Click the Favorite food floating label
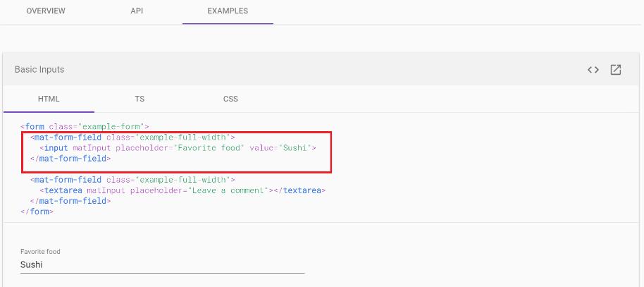Image resolution: width=644 pixels, height=287 pixels. click(x=40, y=251)
